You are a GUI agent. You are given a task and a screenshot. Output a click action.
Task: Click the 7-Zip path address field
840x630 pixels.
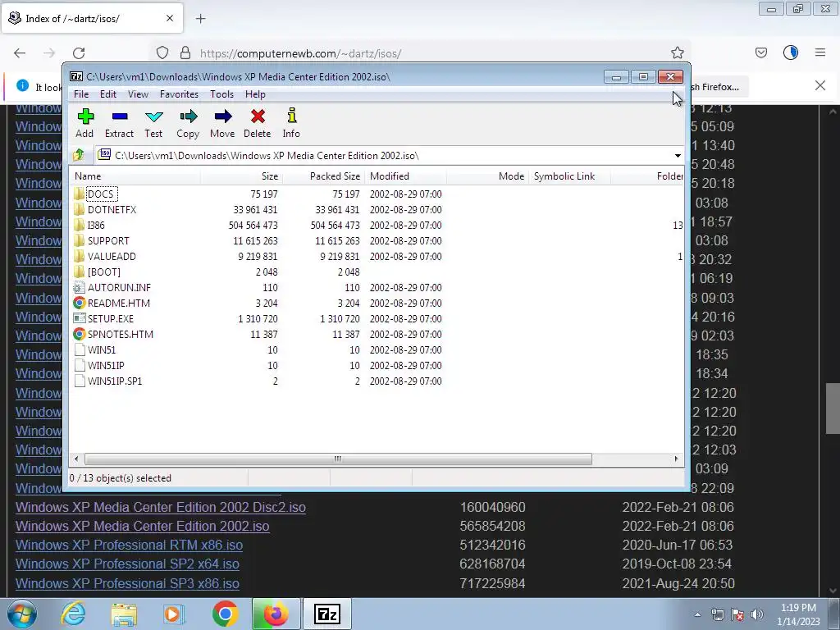(x=384, y=155)
